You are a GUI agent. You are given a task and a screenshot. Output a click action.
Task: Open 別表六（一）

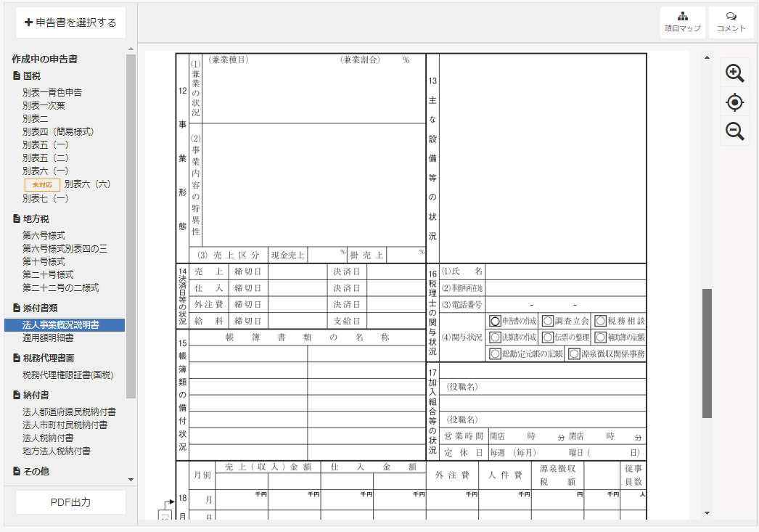[46, 171]
